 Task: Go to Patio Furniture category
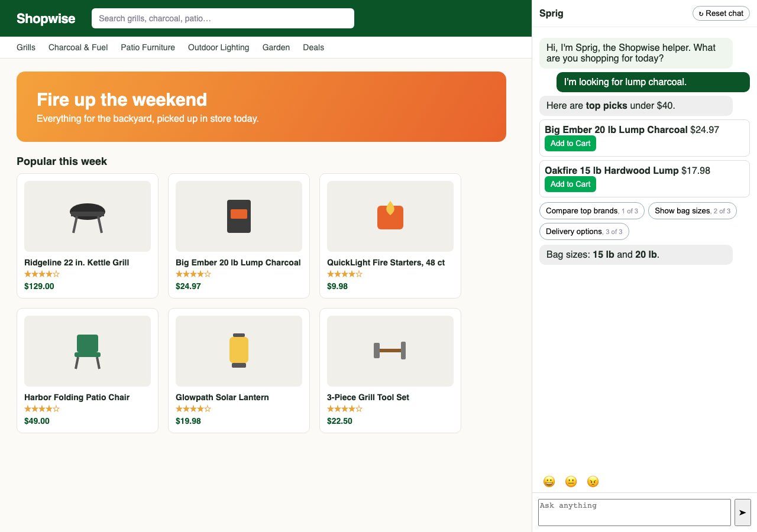coord(148,47)
